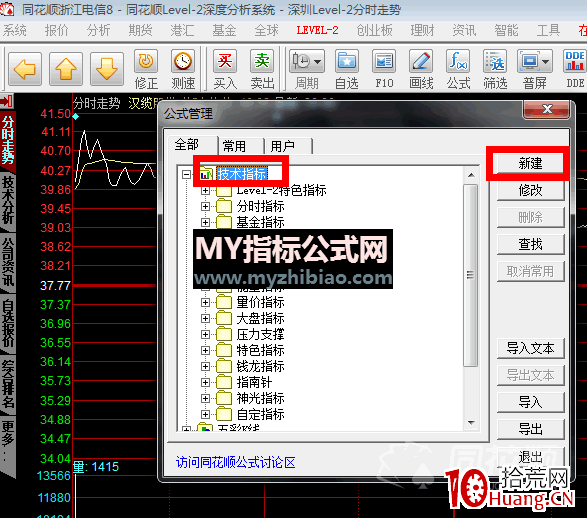Expand the 分时指标 folder

point(205,207)
